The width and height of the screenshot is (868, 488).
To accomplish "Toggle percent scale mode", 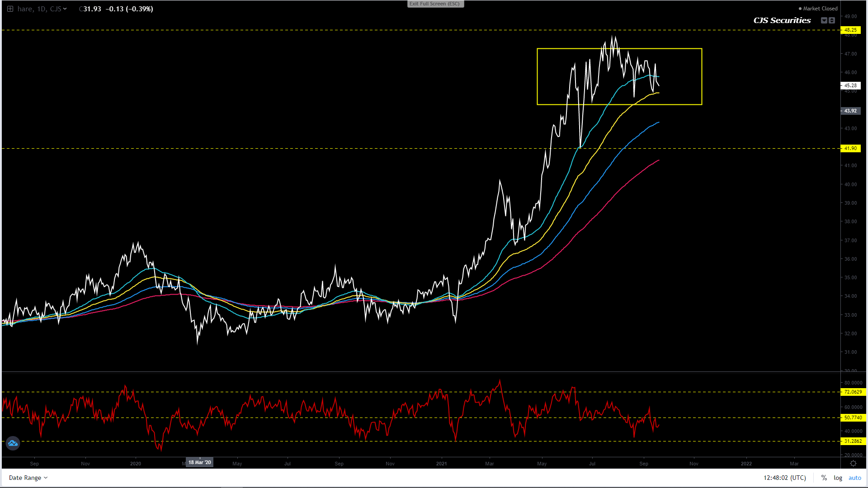I will (824, 478).
